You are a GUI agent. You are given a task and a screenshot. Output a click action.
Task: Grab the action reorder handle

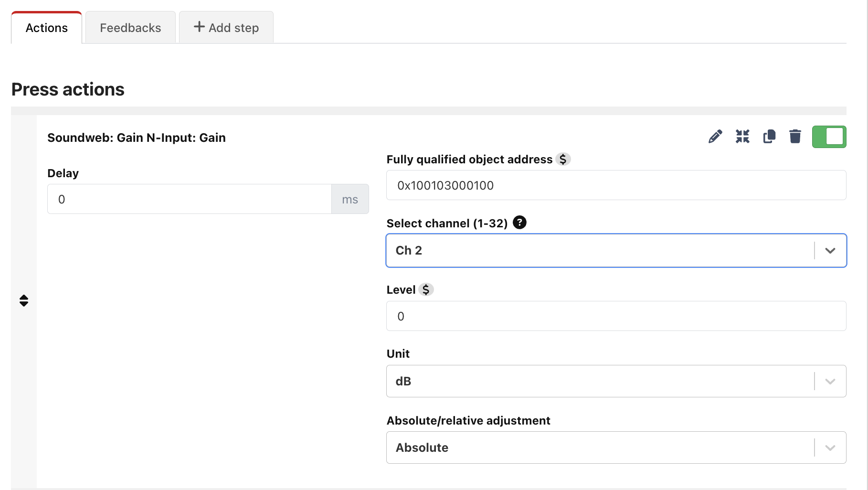click(x=24, y=300)
